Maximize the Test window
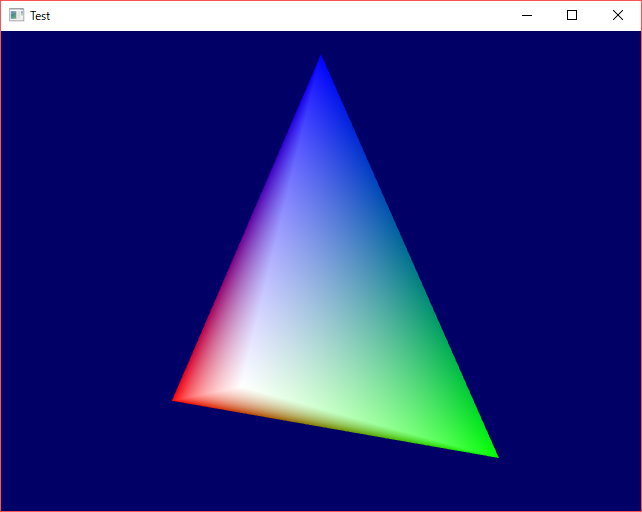 (572, 15)
